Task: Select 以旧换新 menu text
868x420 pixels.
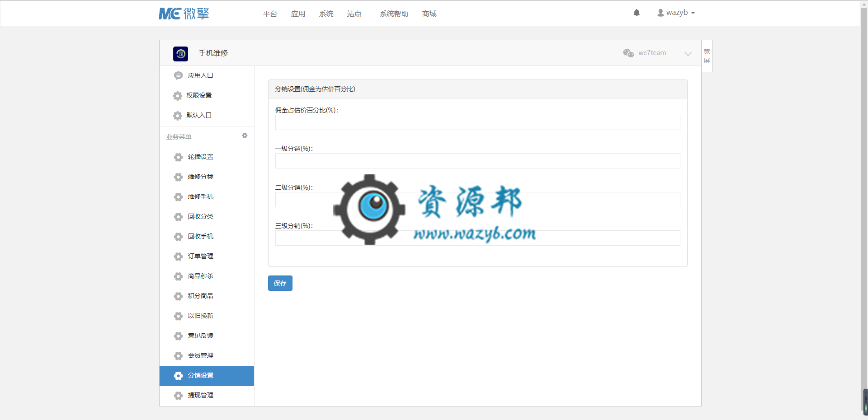Action: 200,316
